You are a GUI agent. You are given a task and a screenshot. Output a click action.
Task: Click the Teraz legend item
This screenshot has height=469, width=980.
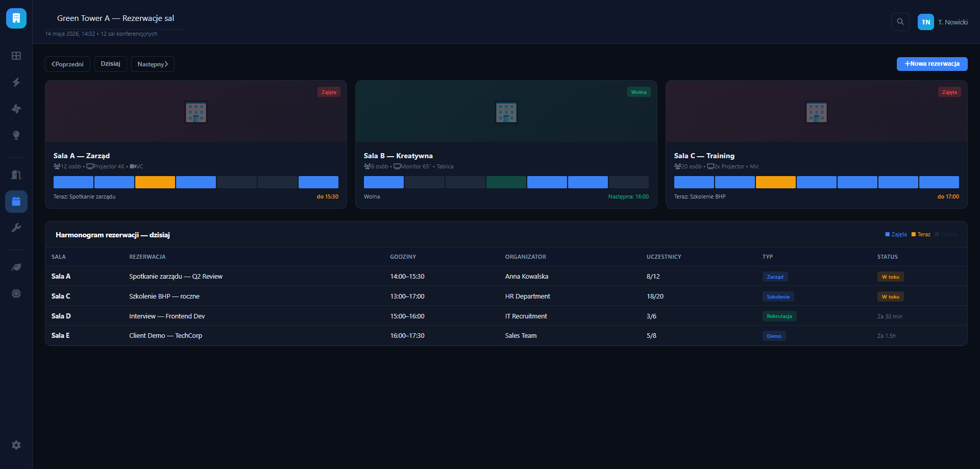coord(921,234)
